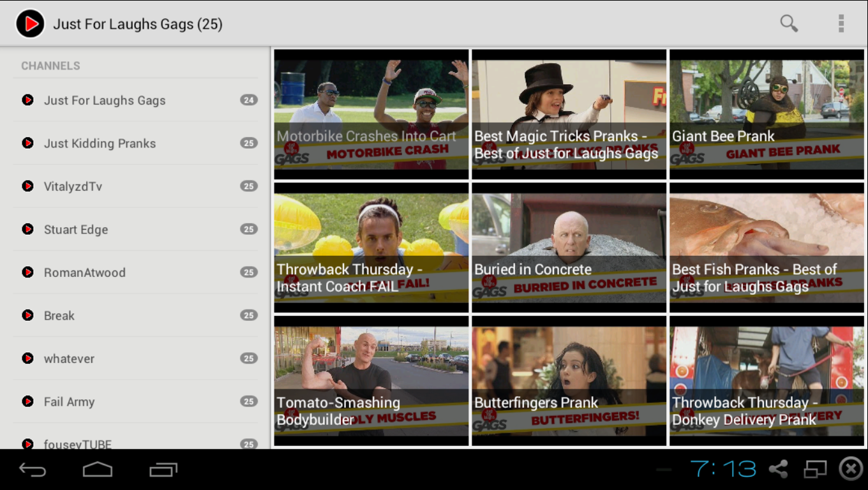868x490 pixels.
Task: Play the Giant Bee Prank video
Action: tap(767, 114)
